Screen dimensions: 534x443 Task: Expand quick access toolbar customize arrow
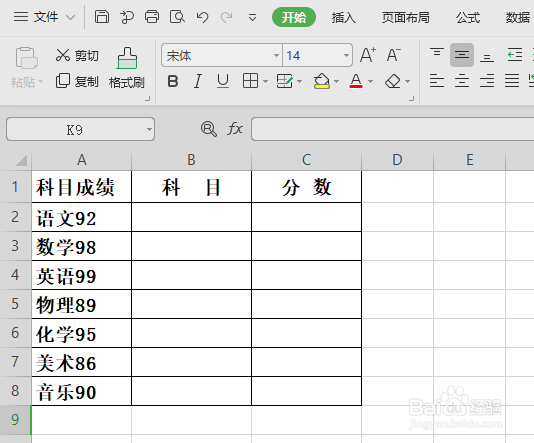pos(252,17)
